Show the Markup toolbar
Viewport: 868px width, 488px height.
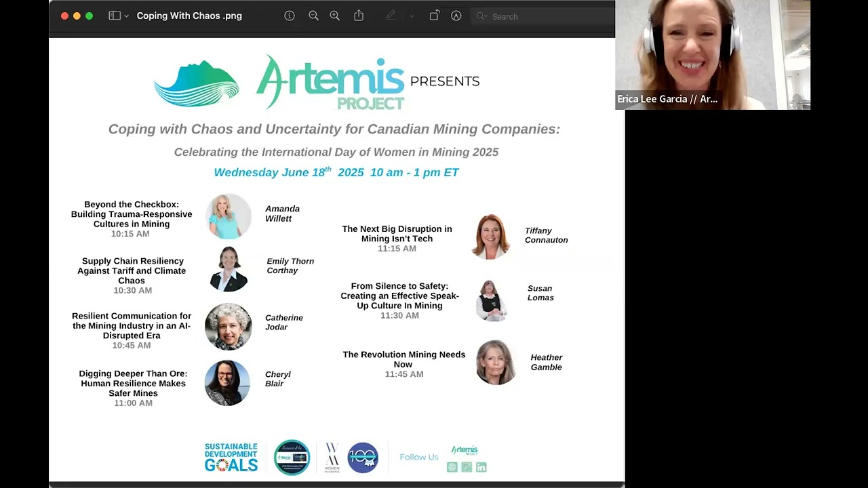[x=456, y=16]
